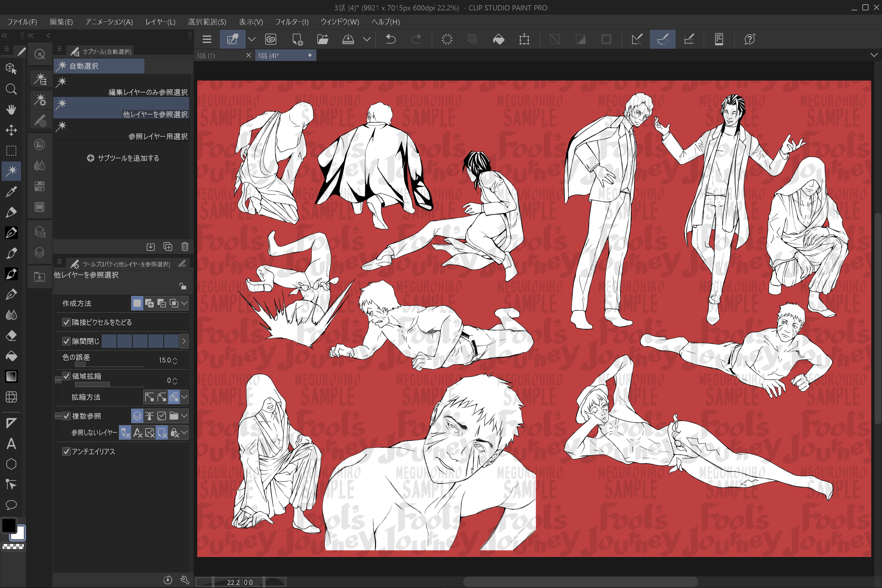The width and height of the screenshot is (882, 588).
Task: Select the Hand pan tool
Action: point(11,110)
